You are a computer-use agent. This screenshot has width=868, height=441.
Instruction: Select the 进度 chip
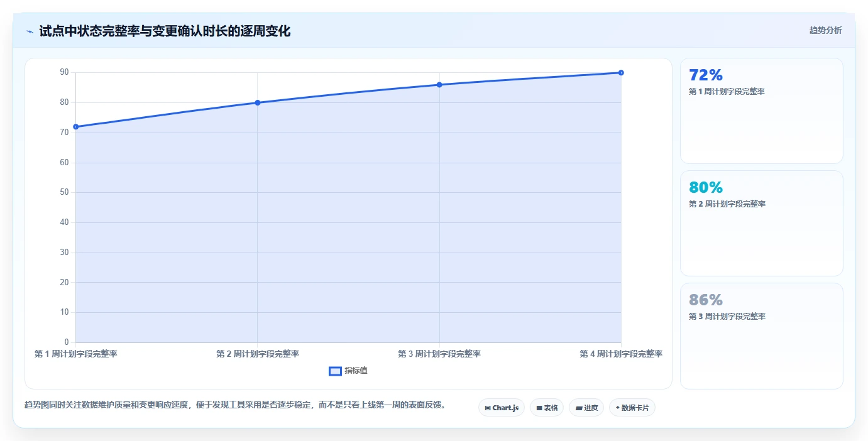[586, 408]
